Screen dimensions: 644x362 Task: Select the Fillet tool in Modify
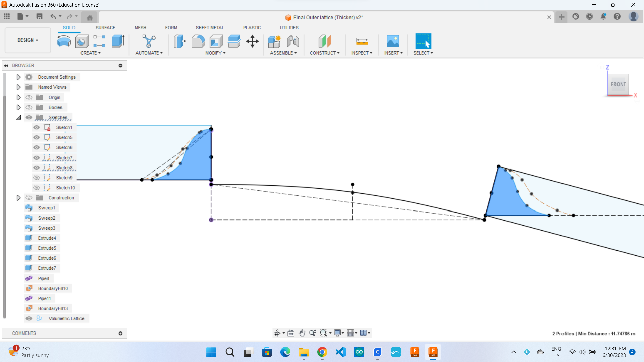coord(198,41)
